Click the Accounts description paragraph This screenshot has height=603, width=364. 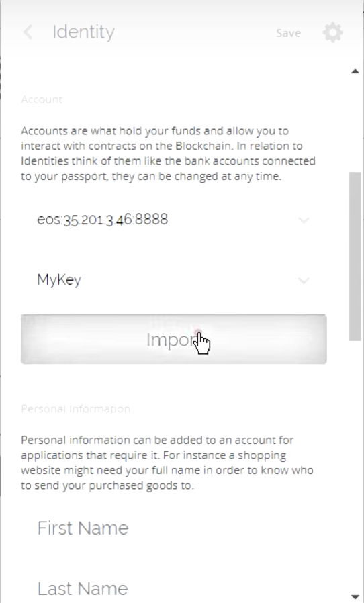click(168, 154)
